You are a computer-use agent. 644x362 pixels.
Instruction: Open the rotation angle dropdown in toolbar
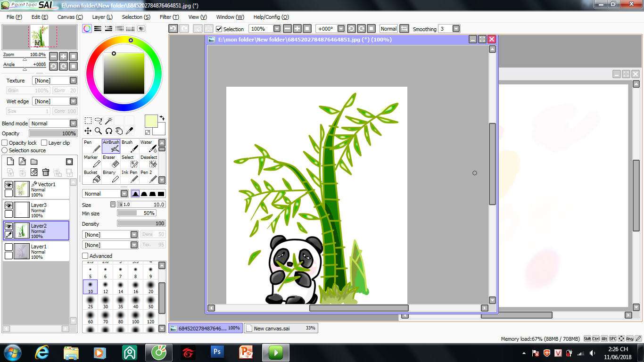pyautogui.click(x=341, y=29)
